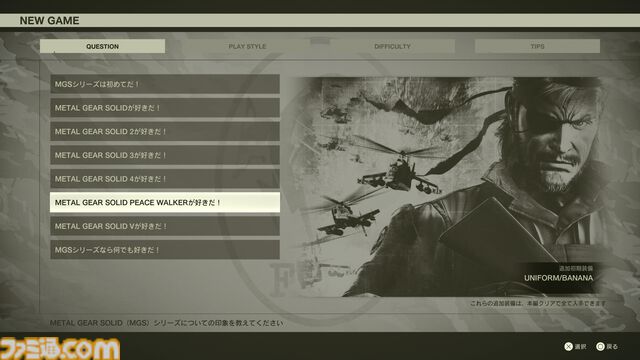
Task: Click the NEW GAME title text
Action: [49, 20]
